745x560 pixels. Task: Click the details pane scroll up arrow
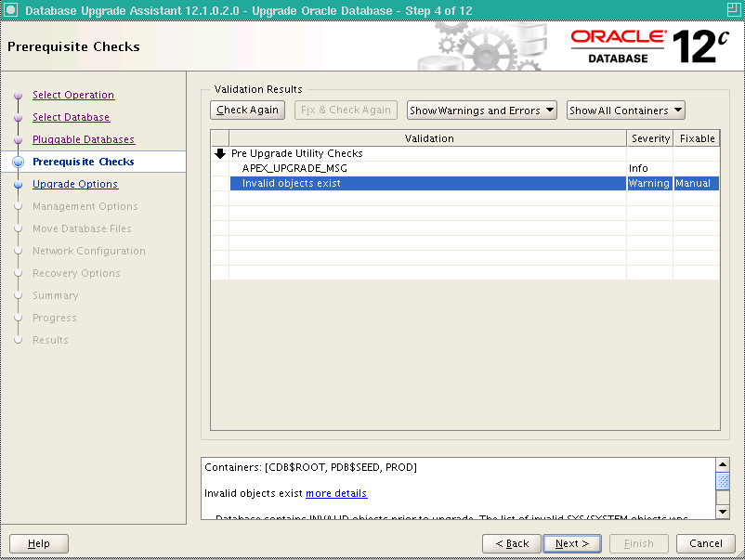(723, 465)
